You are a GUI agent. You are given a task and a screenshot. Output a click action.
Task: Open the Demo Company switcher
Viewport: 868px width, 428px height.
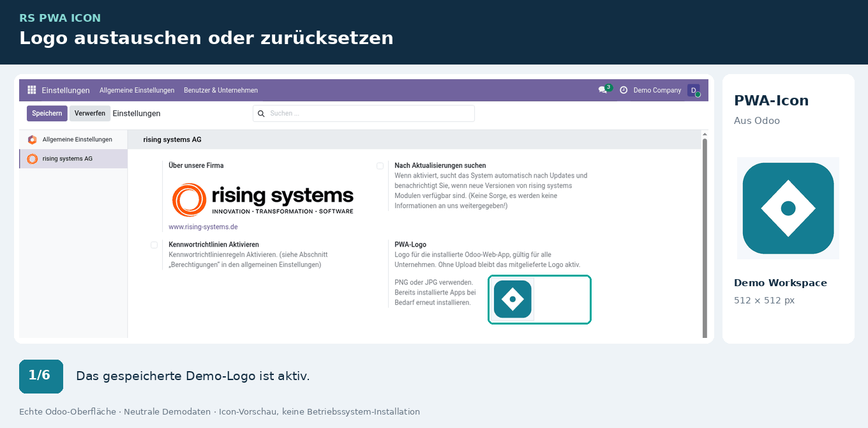pos(657,90)
